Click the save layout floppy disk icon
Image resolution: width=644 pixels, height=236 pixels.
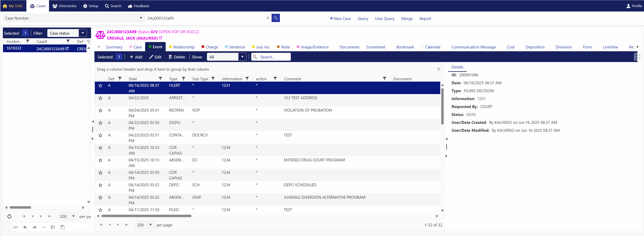tap(63, 227)
